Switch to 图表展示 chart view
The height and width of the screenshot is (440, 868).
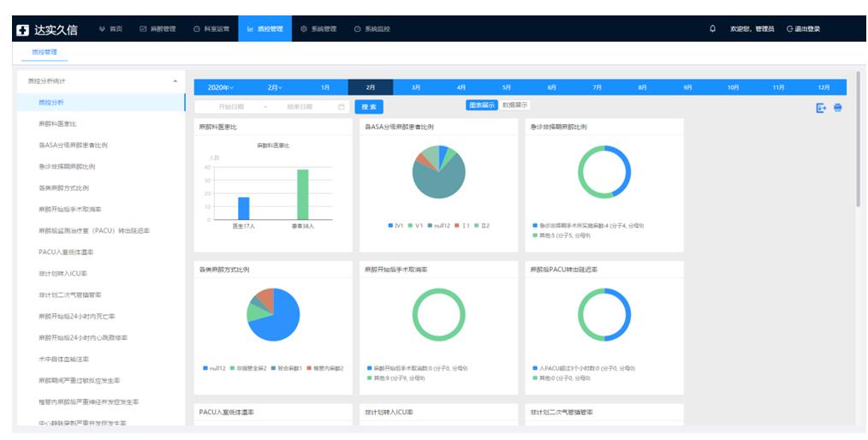click(482, 105)
